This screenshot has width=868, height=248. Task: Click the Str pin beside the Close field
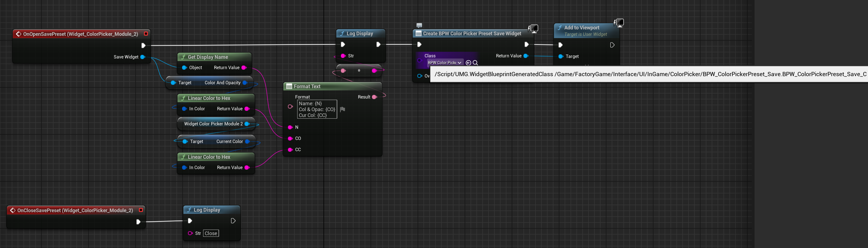[190, 233]
